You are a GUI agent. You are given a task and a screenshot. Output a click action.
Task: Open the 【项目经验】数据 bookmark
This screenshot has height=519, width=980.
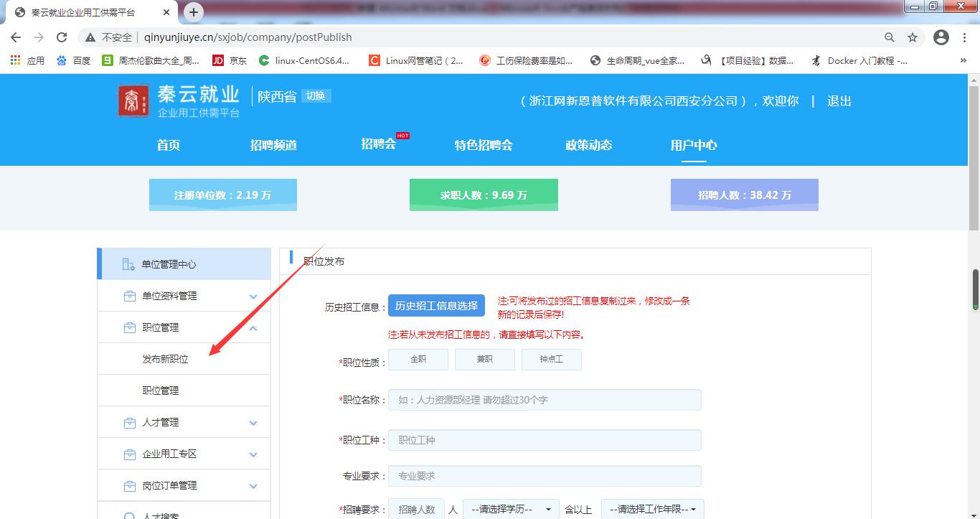point(748,61)
